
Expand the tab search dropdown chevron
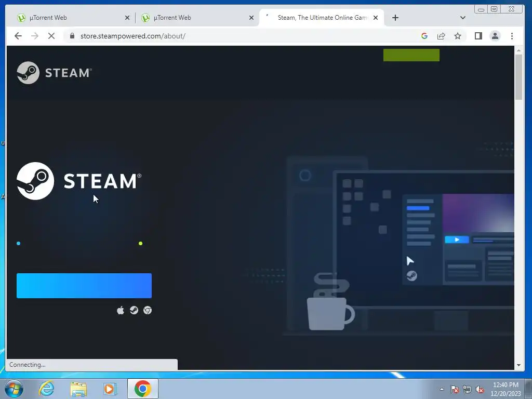click(x=463, y=18)
